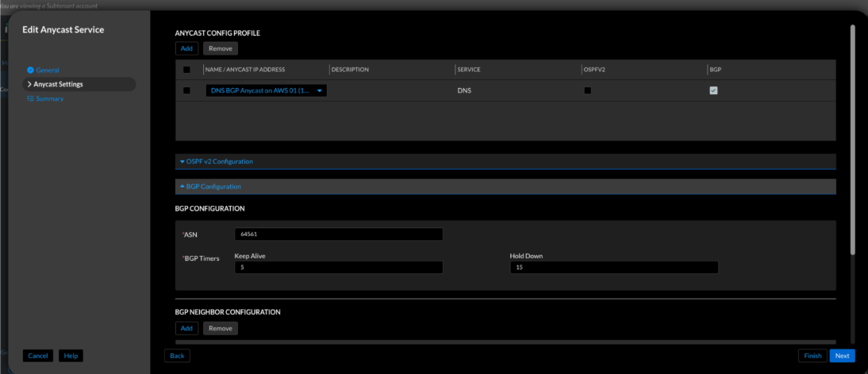Click the DNS service cell

click(464, 90)
